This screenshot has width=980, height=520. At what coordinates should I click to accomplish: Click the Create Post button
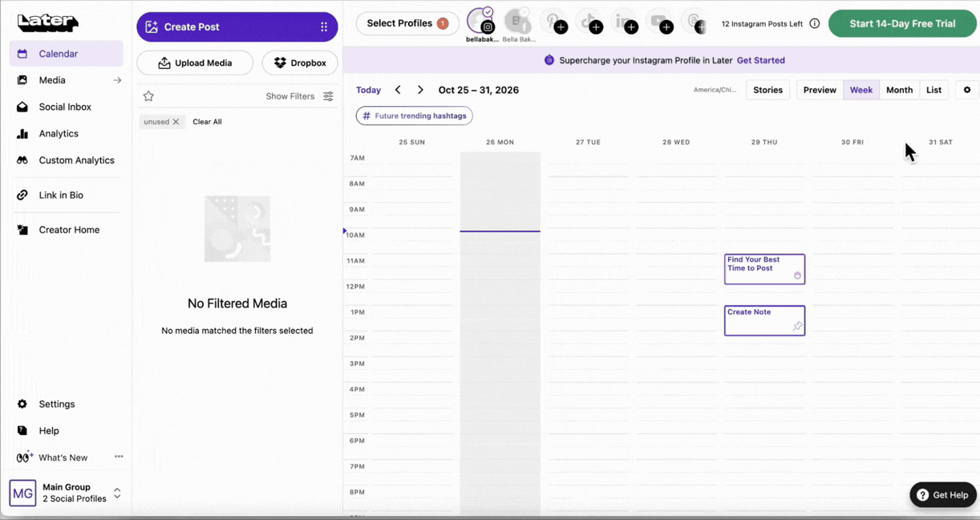coord(237,26)
